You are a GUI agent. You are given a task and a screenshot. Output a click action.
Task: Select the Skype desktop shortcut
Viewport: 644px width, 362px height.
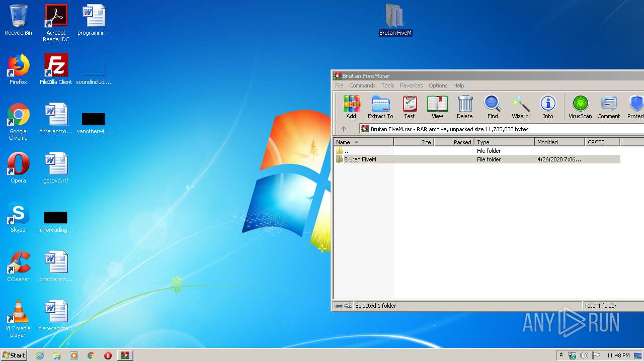click(x=18, y=217)
